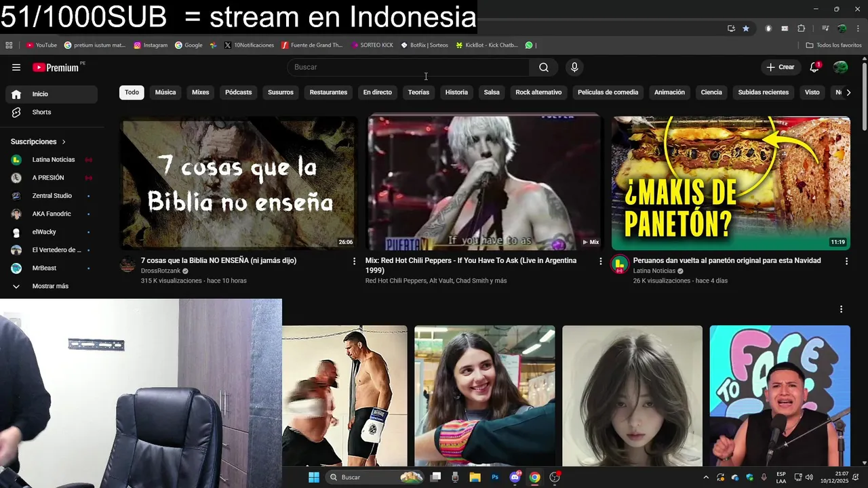Viewport: 868px width, 488px height.
Task: Open Inicio in the sidebar
Action: point(52,94)
